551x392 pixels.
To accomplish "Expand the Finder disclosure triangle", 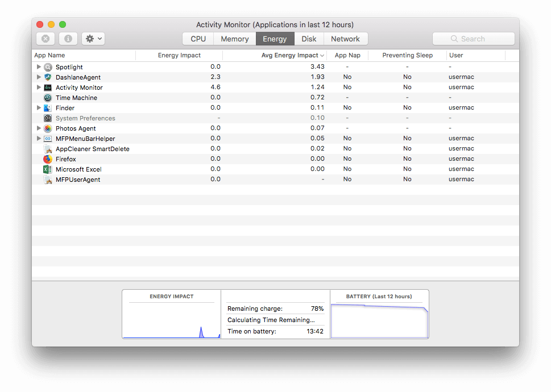I will coord(39,108).
